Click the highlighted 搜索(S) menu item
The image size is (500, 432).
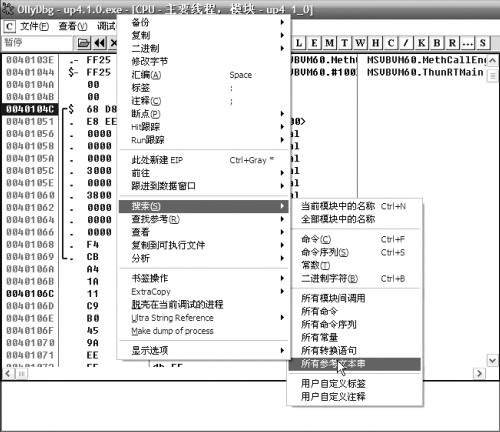click(x=203, y=206)
